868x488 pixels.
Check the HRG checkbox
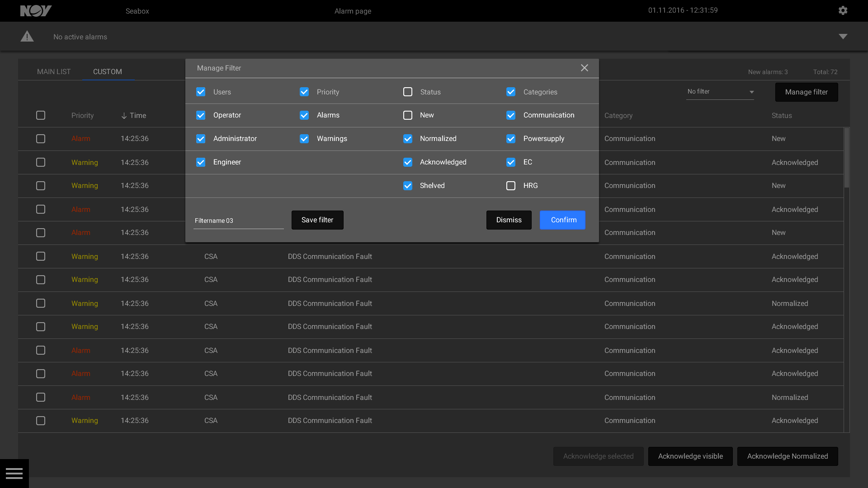511,186
